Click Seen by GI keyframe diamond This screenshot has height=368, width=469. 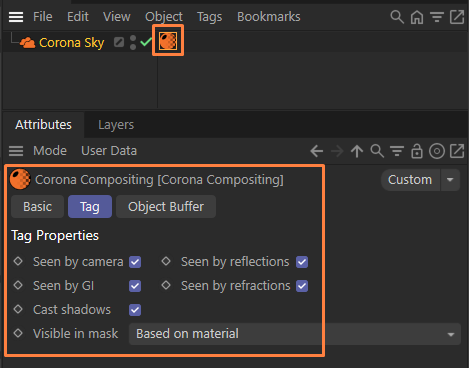[18, 285]
